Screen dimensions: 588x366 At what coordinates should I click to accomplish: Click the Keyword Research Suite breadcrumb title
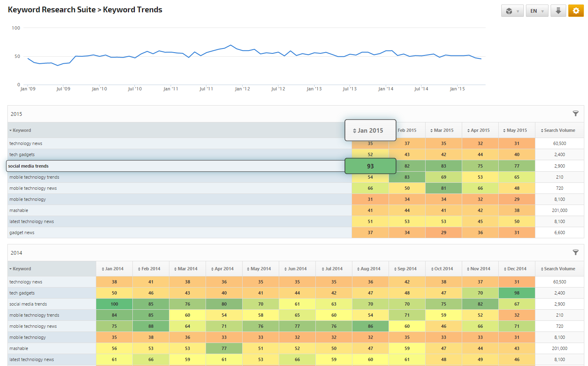[x=51, y=9]
